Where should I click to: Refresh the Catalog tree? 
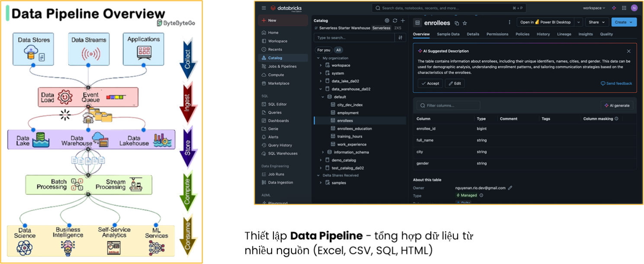[395, 20]
